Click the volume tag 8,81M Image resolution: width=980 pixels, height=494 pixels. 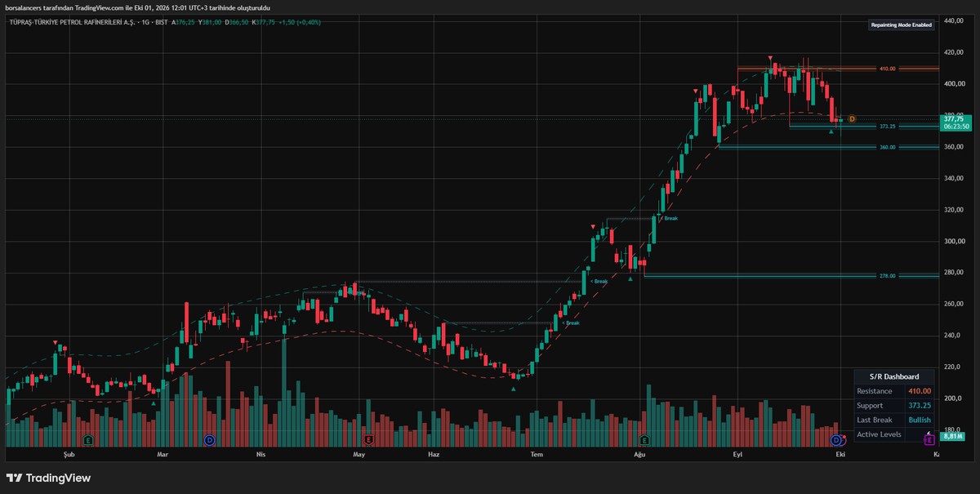(954, 437)
